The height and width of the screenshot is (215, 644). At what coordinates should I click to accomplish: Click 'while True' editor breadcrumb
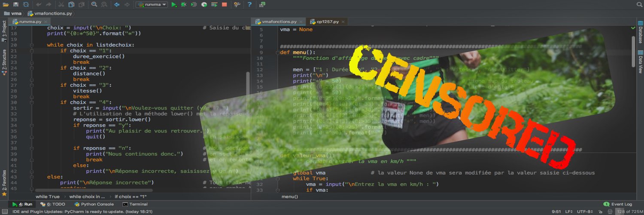[x=48, y=197]
